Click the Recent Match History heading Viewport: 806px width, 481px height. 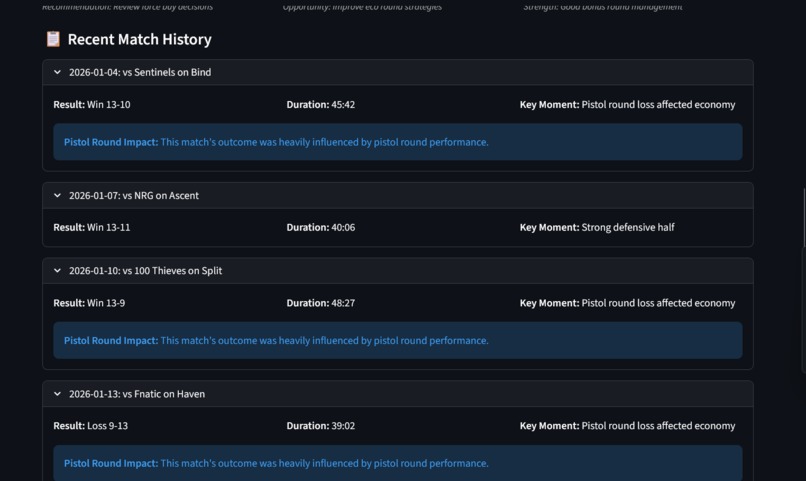tap(139, 39)
